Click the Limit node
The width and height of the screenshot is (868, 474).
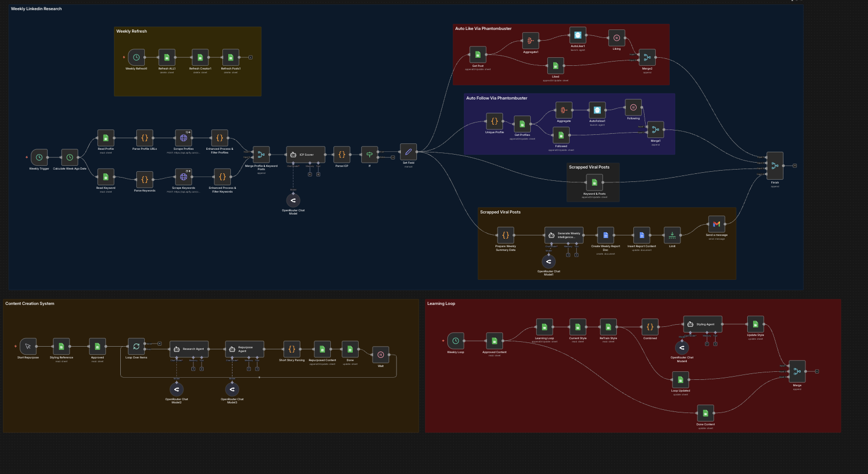click(672, 235)
